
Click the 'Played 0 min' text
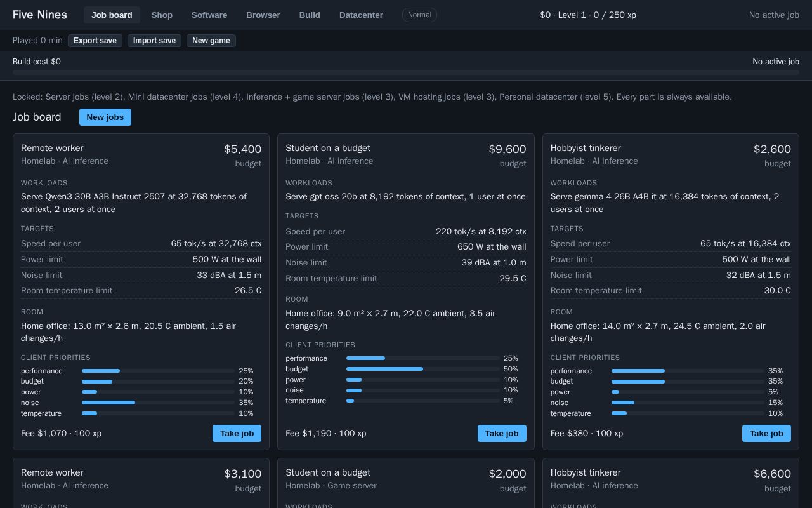(37, 40)
